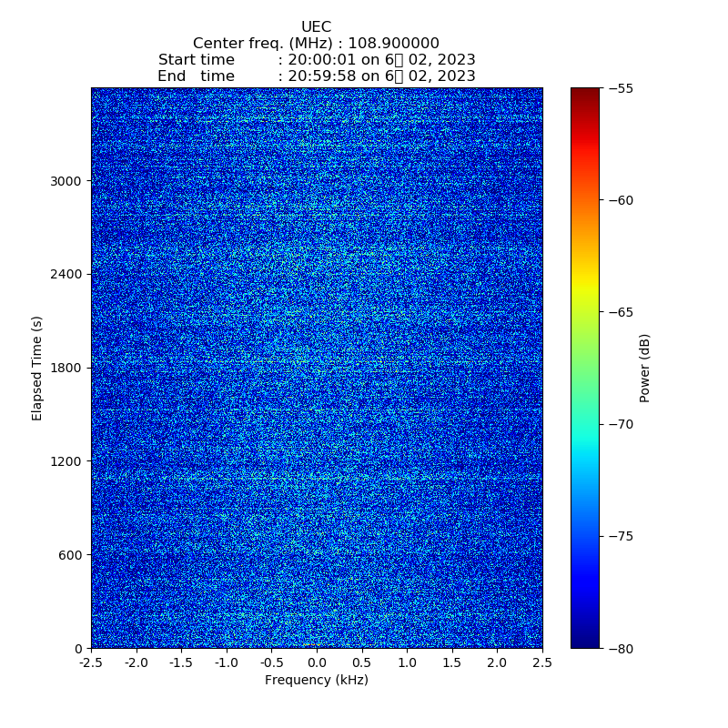Click the -2.0 frequency tick label

click(x=136, y=662)
